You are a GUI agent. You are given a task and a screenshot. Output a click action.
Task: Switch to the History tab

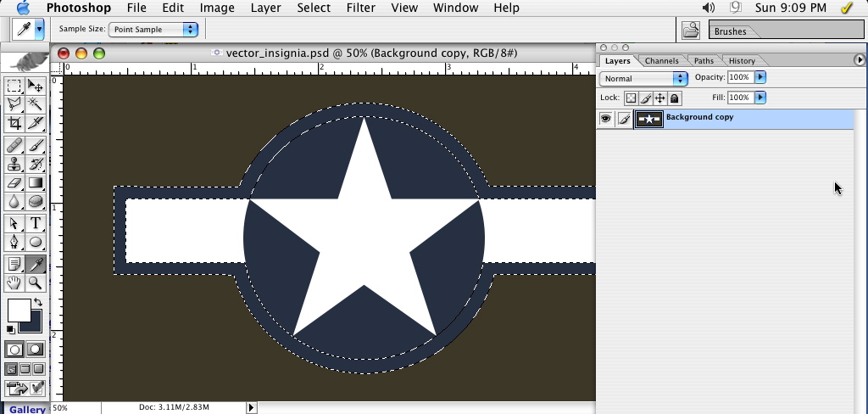(742, 61)
